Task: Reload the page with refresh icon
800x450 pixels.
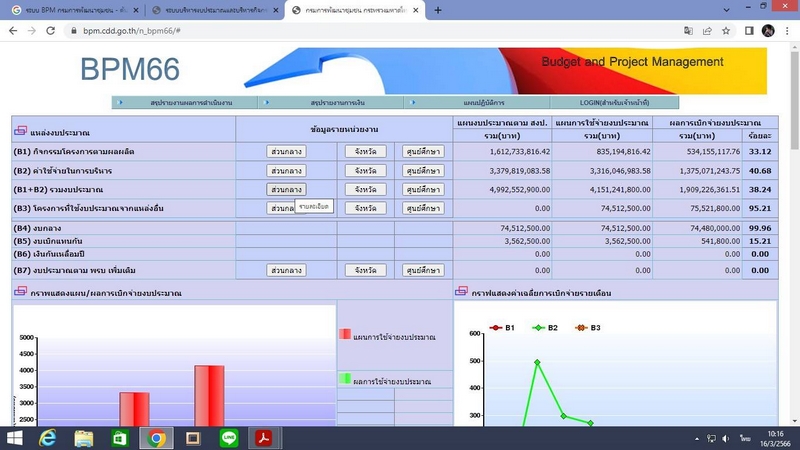Action: click(51, 31)
